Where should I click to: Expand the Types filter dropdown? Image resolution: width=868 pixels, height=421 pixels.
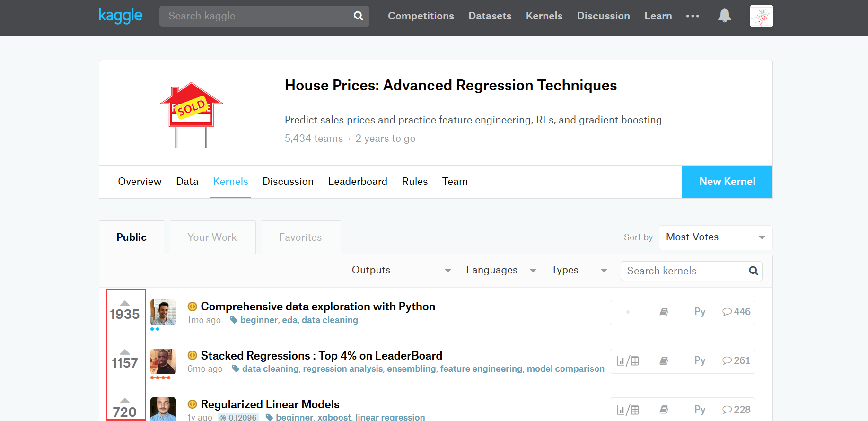[x=579, y=270]
